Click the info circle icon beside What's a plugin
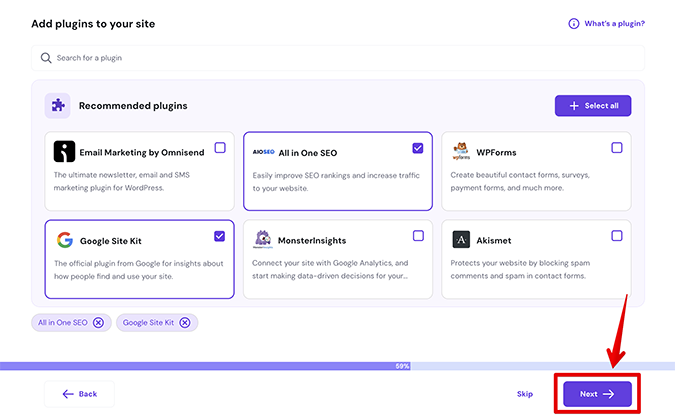Image resolution: width=675 pixels, height=415 pixels. click(573, 23)
